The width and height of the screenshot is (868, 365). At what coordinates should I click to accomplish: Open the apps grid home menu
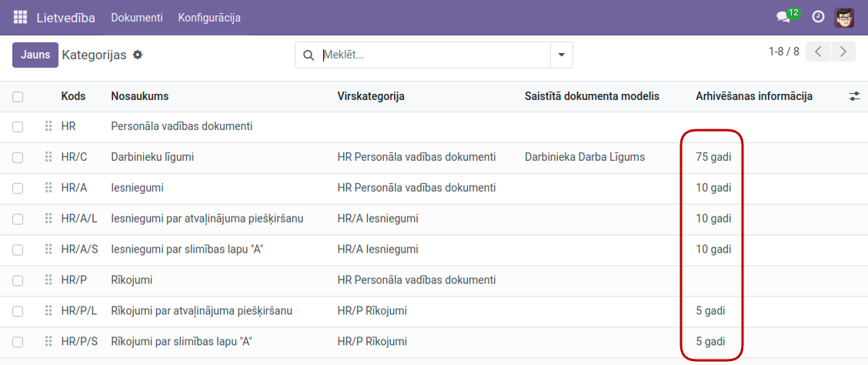click(x=20, y=17)
